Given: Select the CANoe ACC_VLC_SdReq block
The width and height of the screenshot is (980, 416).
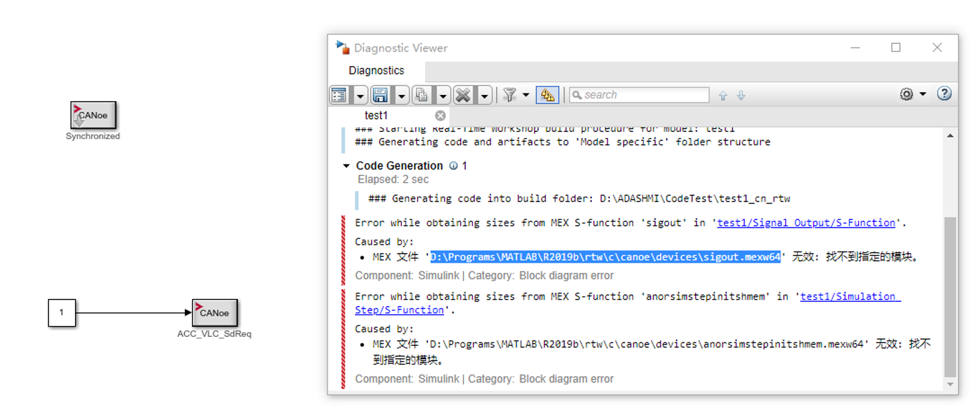Looking at the screenshot, I should (215, 313).
